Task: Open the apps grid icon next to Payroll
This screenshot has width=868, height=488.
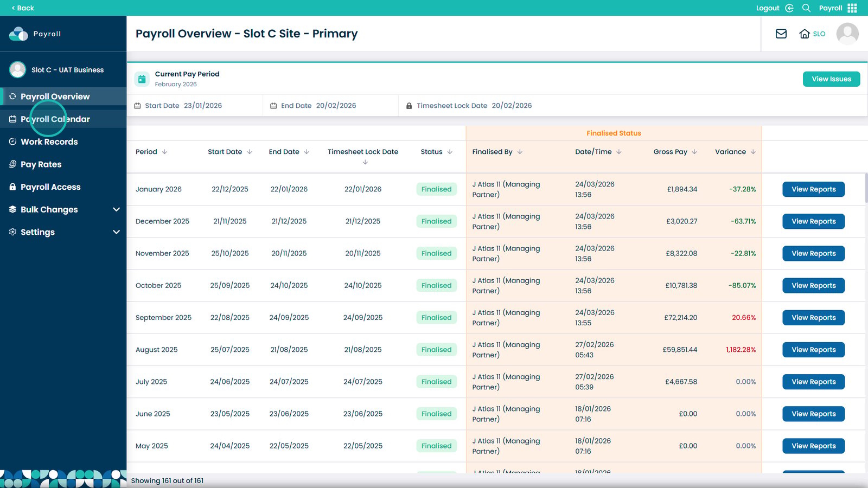Action: pos(852,8)
